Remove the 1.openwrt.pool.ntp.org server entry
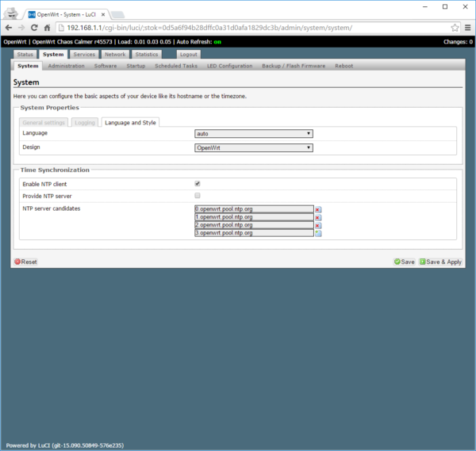 tap(318, 218)
